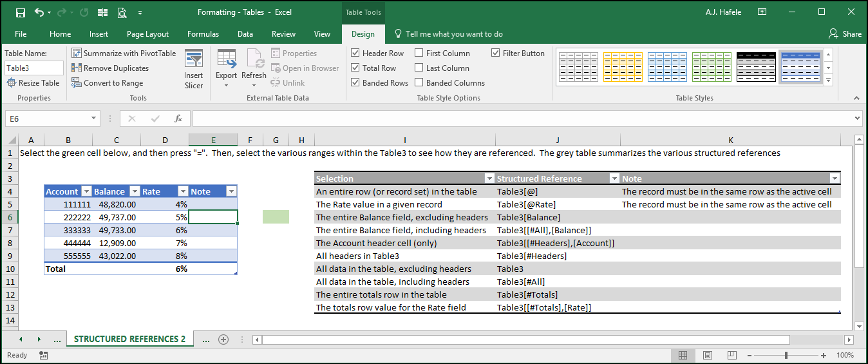
Task: Uncheck the Total Row checkbox
Action: point(355,68)
